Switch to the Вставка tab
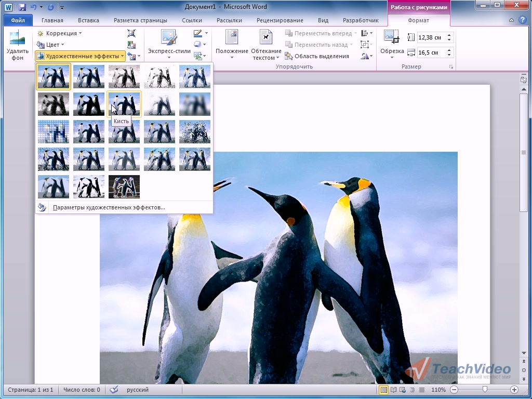The image size is (532, 399). 88,20
